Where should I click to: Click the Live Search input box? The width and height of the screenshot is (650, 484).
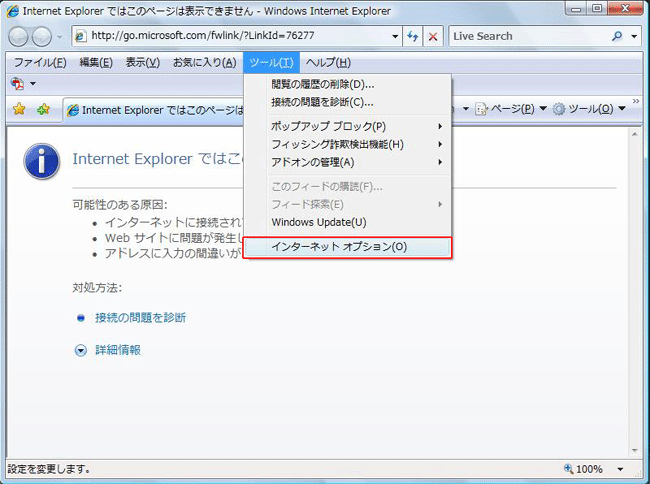coord(529,36)
